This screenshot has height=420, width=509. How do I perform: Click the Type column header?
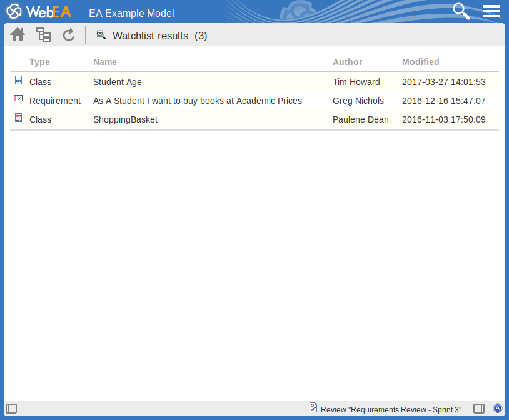pos(39,62)
